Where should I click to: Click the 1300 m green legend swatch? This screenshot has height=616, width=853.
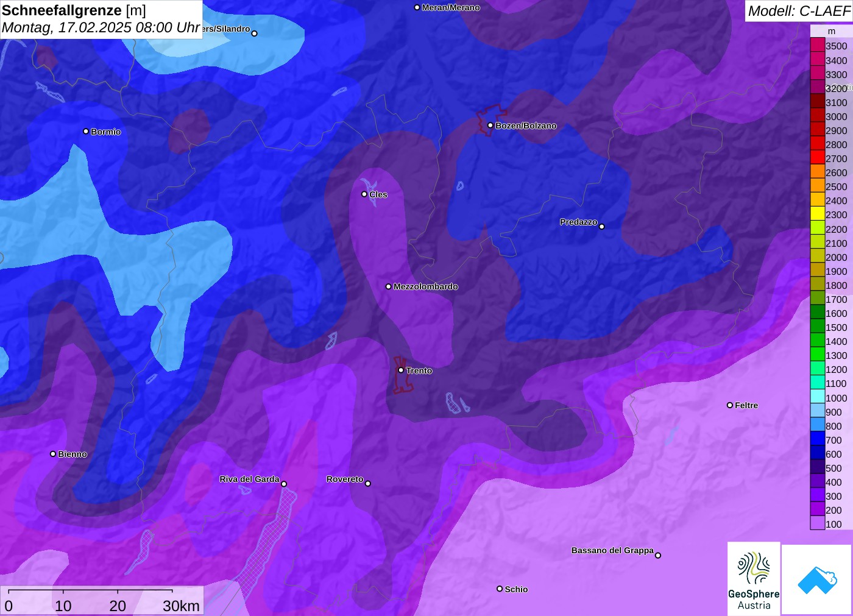pos(818,354)
